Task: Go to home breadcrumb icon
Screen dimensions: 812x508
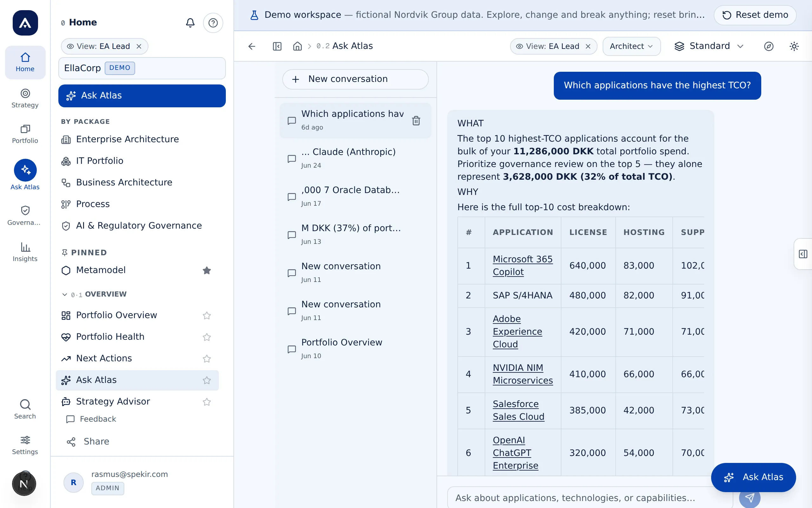Action: tap(297, 46)
